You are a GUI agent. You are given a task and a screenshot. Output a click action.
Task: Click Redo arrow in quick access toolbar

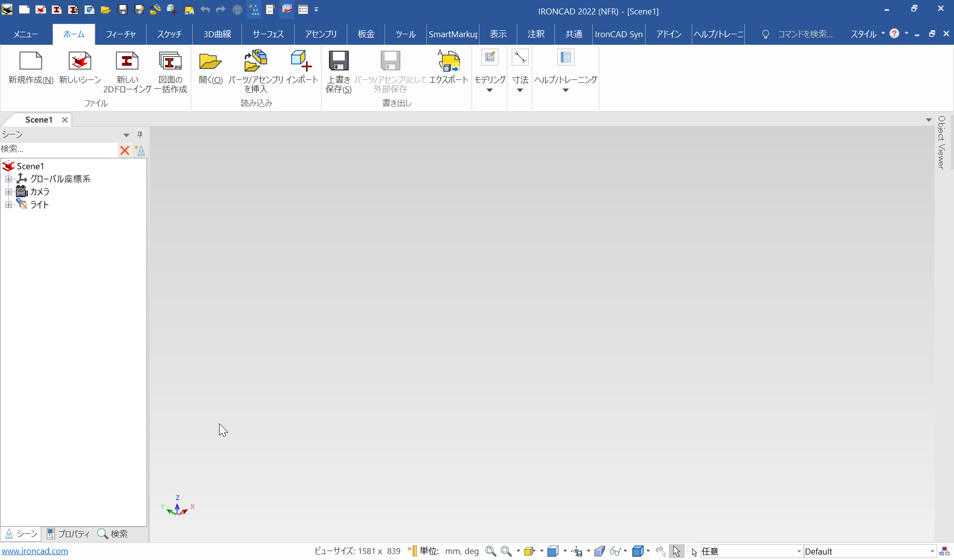[x=221, y=9]
